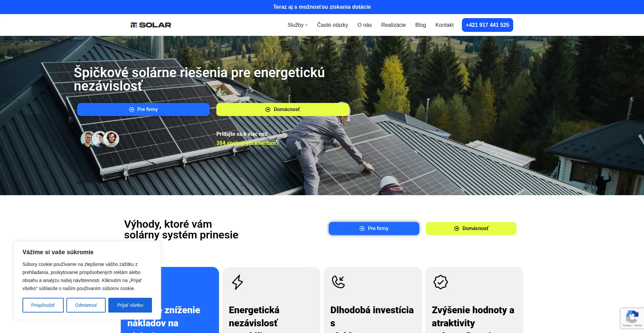Open the Blog link
The height and width of the screenshot is (333, 644).
(421, 25)
